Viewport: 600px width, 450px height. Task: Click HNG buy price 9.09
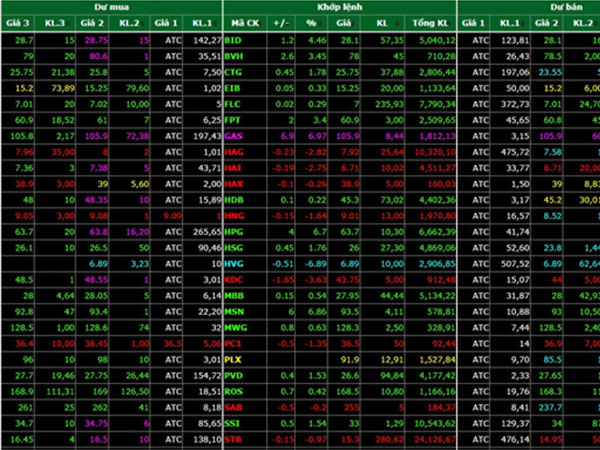[x=172, y=216]
